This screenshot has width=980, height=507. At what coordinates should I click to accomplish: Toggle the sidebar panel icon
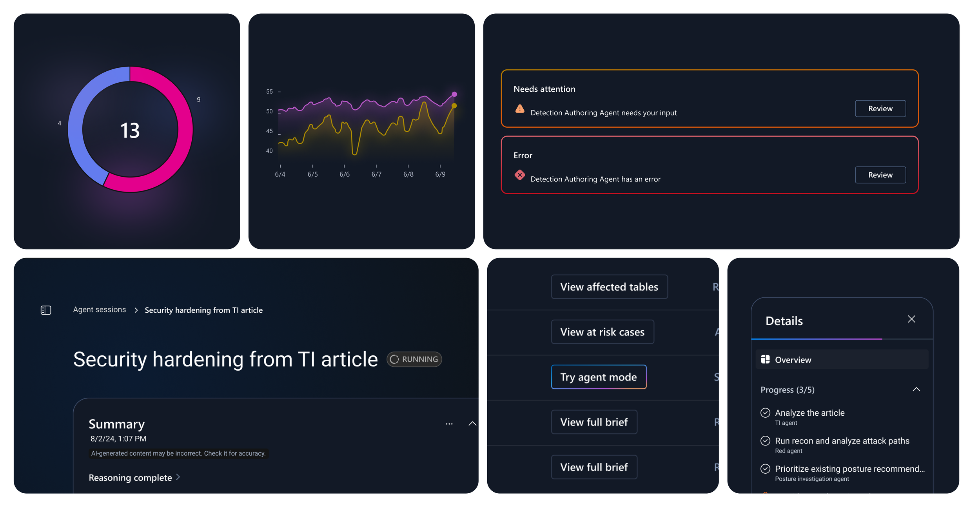point(46,310)
